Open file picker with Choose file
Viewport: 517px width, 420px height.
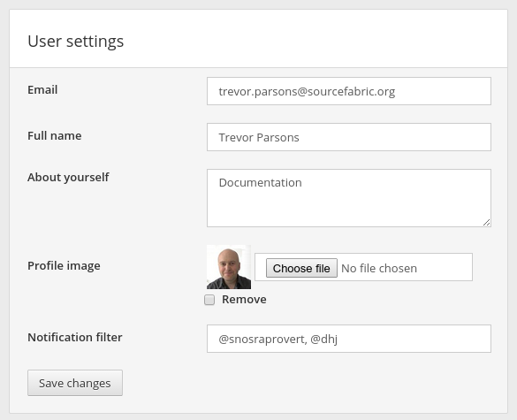(x=301, y=268)
